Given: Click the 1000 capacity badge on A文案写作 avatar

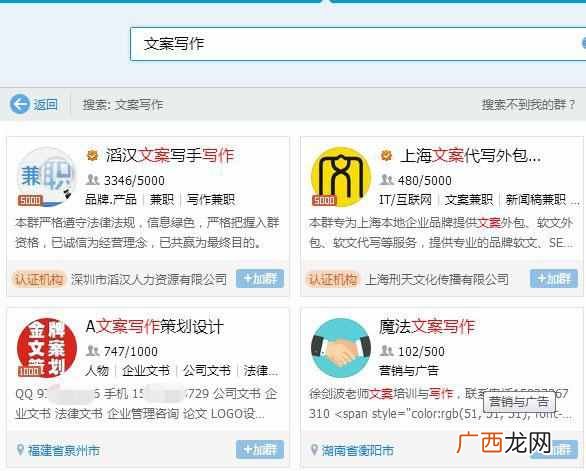Looking at the screenshot, I should coord(30,371).
